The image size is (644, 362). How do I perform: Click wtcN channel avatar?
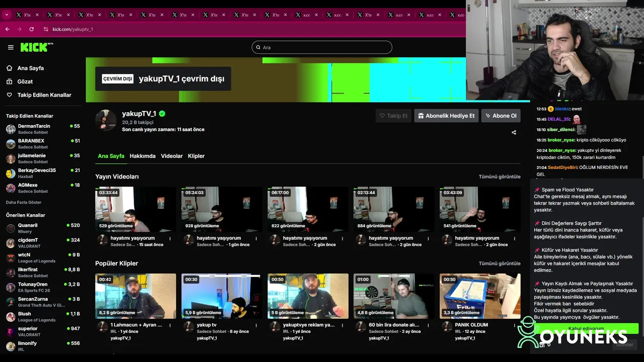[11, 258]
